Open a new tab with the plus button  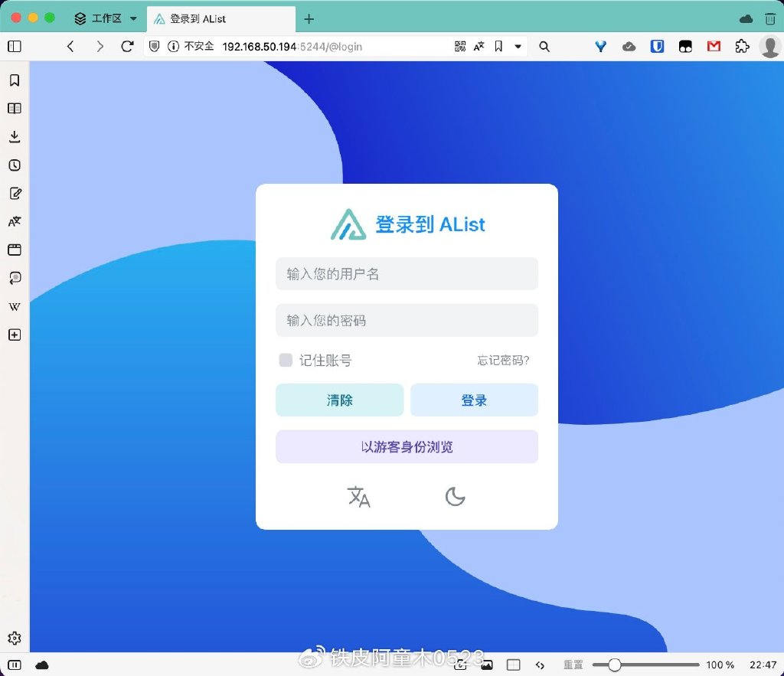click(x=309, y=17)
